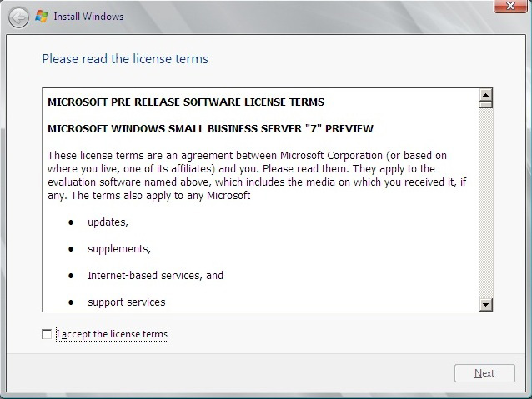Viewport: 532px width, 399px height.
Task: Click the license scrollbar track below thumb
Action: 486,203
